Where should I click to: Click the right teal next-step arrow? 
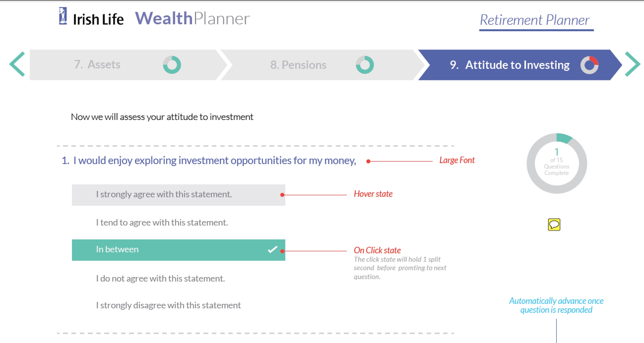pyautogui.click(x=632, y=64)
